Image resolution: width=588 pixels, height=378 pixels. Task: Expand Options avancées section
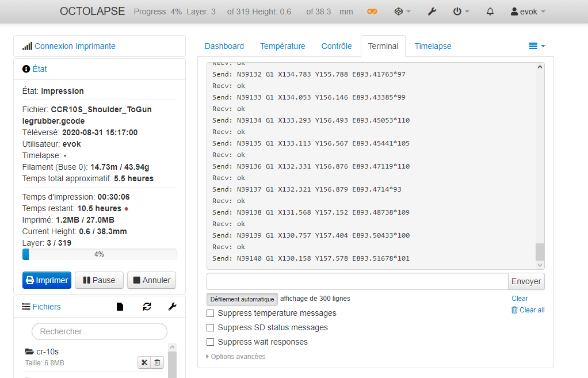coord(236,357)
